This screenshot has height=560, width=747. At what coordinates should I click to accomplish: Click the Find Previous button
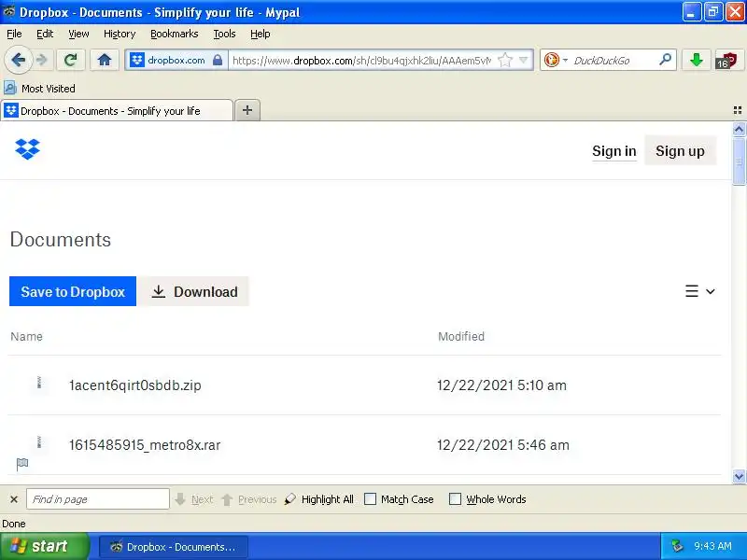[x=249, y=499]
